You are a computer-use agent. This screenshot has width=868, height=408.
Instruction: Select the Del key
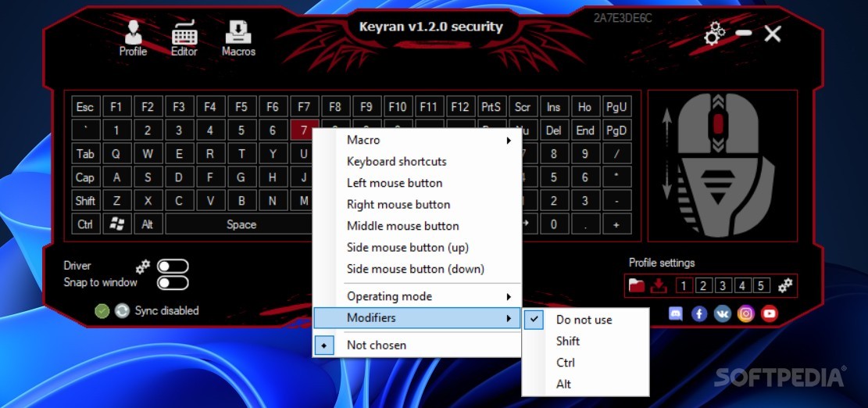coord(554,131)
